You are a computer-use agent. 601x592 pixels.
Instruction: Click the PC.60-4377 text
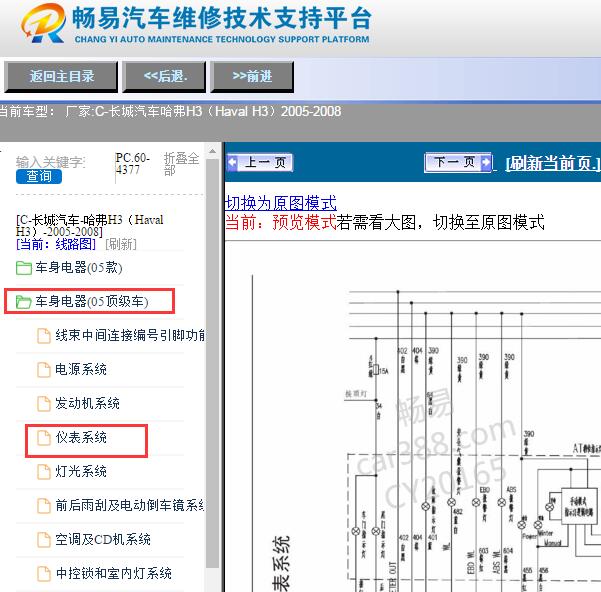133,164
